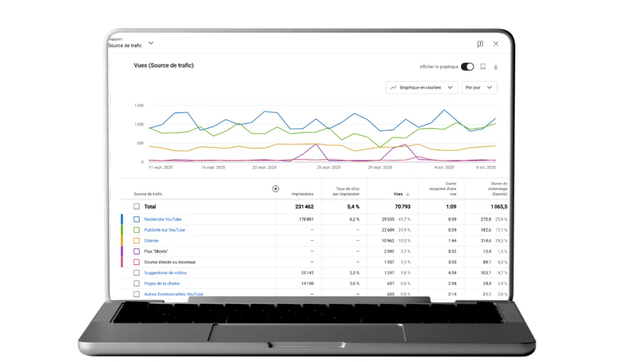This screenshot has height=362, width=644.
Task: Click the line chart icon in chart selector
Action: tap(393, 88)
